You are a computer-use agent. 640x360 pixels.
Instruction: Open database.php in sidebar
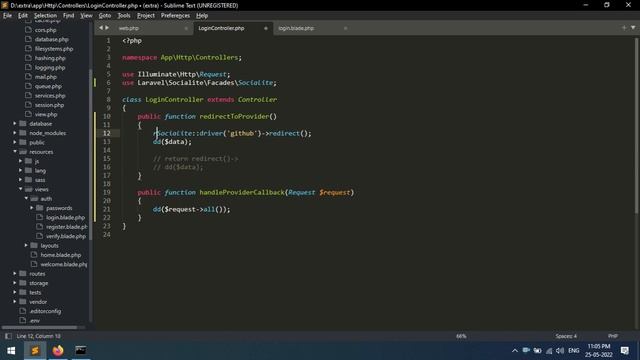[x=51, y=39]
